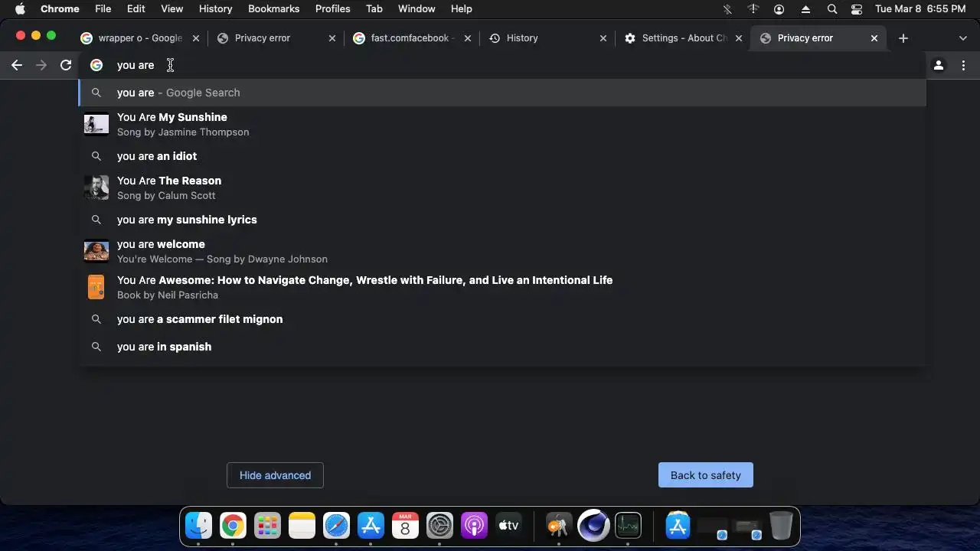
Task: Open the Chrome profile avatar button
Action: (939, 65)
